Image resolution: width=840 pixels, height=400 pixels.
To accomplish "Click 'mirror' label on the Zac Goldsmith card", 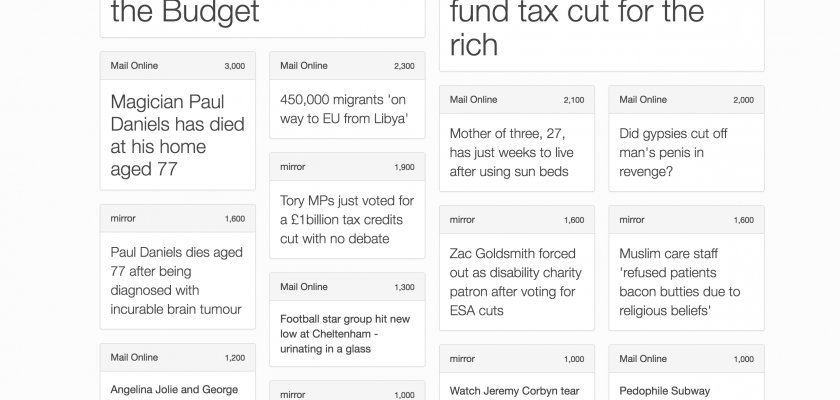I will pos(462,219).
